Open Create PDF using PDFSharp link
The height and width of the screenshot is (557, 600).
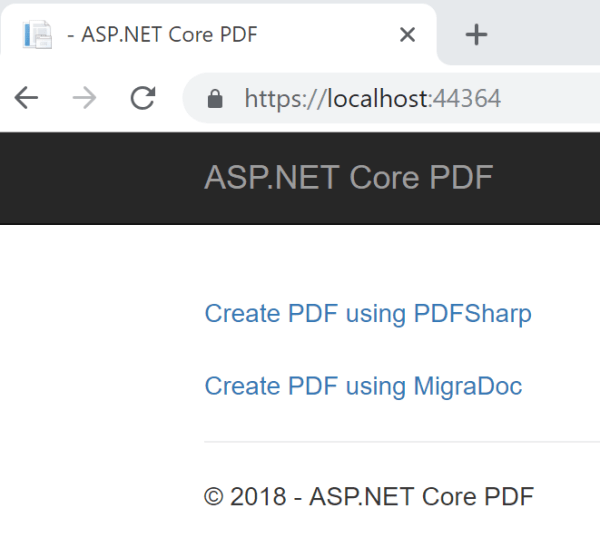[367, 314]
